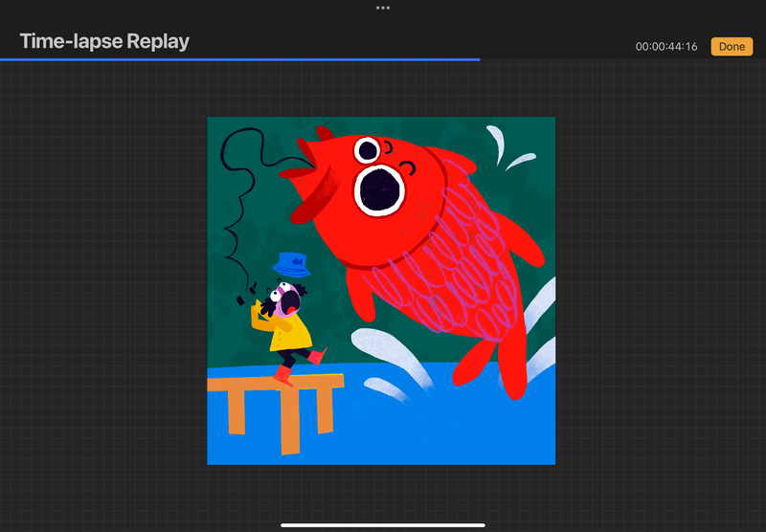Tap the orange wooden dock
This screenshot has width=766, height=532.
278,388
